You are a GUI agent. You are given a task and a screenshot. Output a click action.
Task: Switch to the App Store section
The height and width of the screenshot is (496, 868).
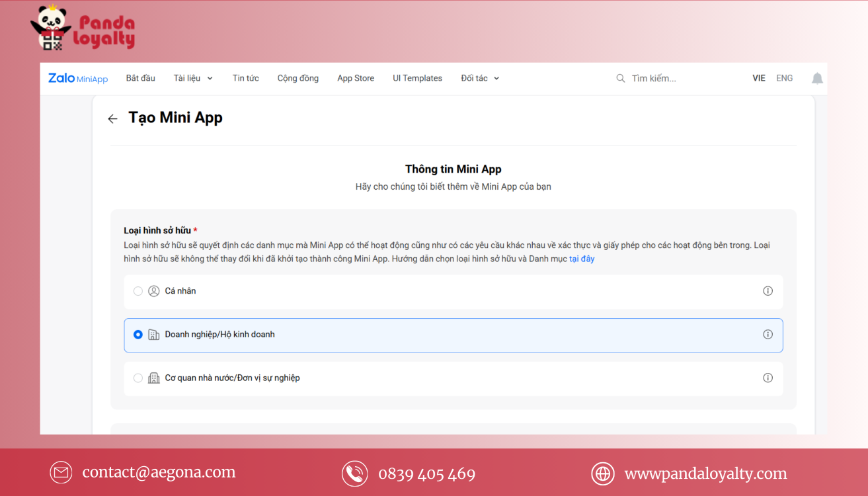coord(355,78)
